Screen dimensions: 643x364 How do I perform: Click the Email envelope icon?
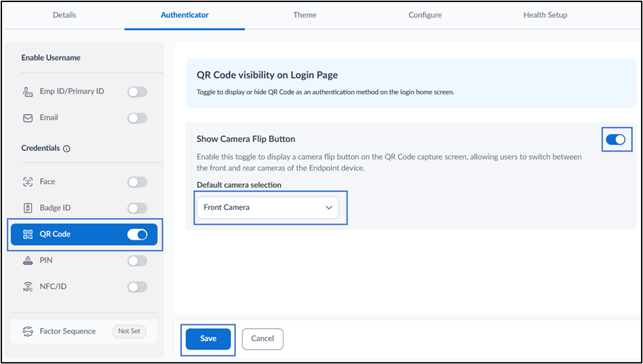pyautogui.click(x=27, y=118)
